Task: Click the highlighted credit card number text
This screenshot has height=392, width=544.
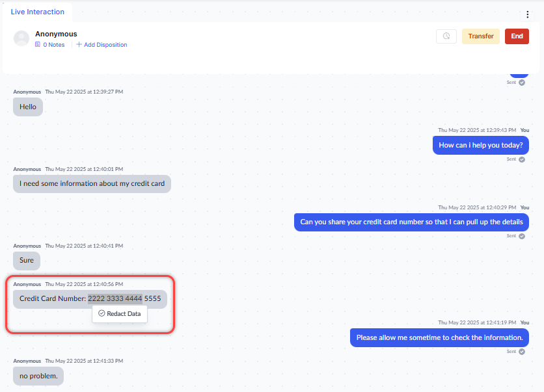Action: [x=115, y=298]
